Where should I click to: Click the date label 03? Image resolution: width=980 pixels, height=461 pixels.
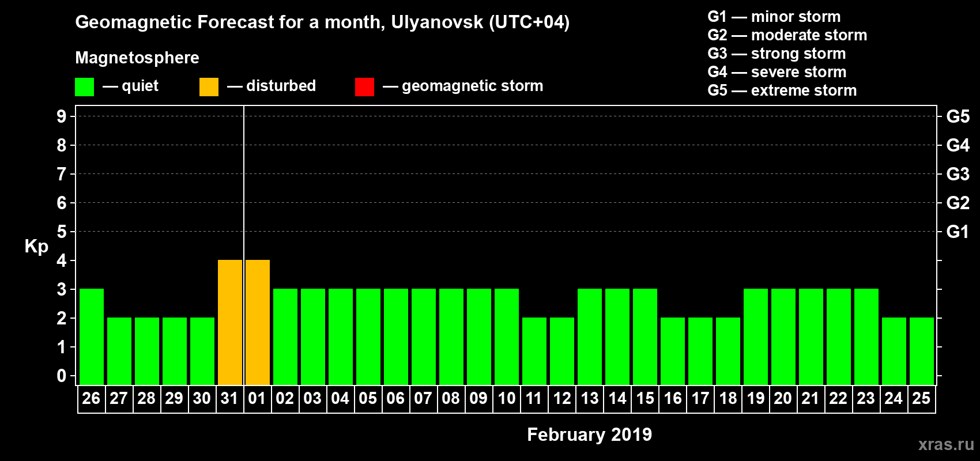312,398
